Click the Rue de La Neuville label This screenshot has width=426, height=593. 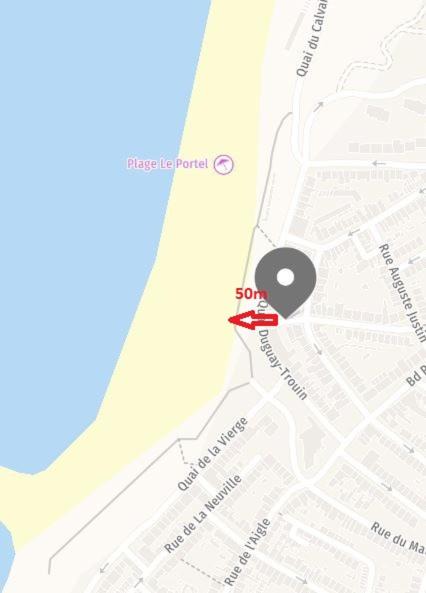[203, 514]
